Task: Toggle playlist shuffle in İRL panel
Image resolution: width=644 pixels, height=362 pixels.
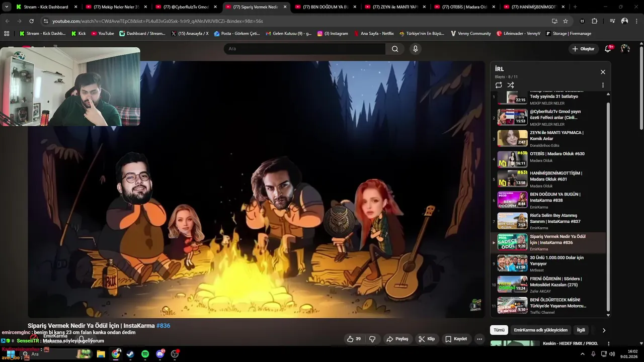Action: click(511, 85)
